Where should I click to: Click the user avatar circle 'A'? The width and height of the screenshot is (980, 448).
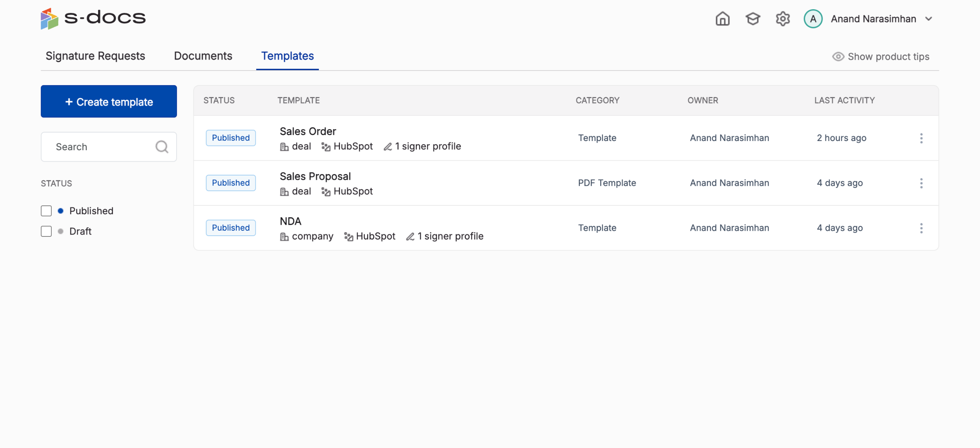813,19
